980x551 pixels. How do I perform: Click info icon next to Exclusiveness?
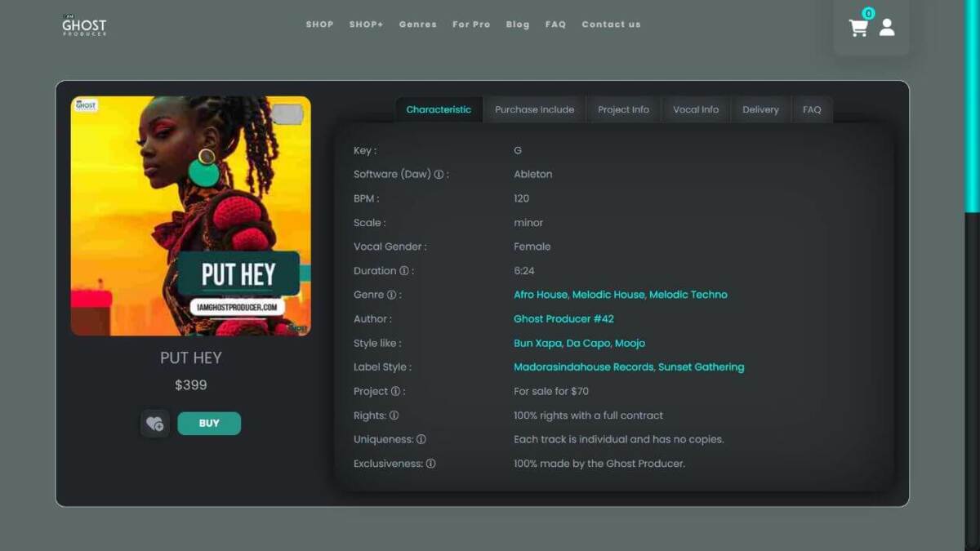[430, 464]
